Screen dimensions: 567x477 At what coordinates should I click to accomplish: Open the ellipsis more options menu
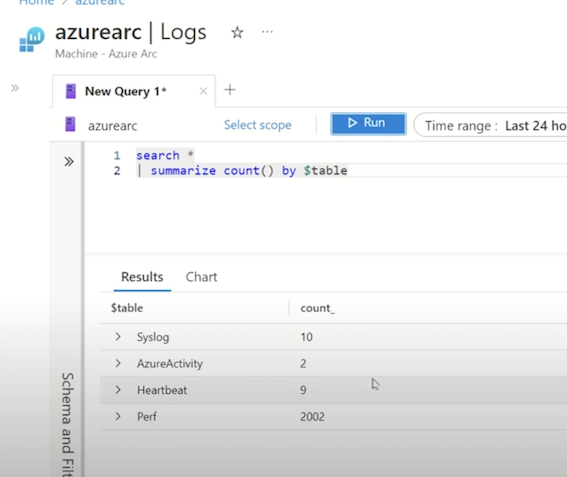point(267,32)
